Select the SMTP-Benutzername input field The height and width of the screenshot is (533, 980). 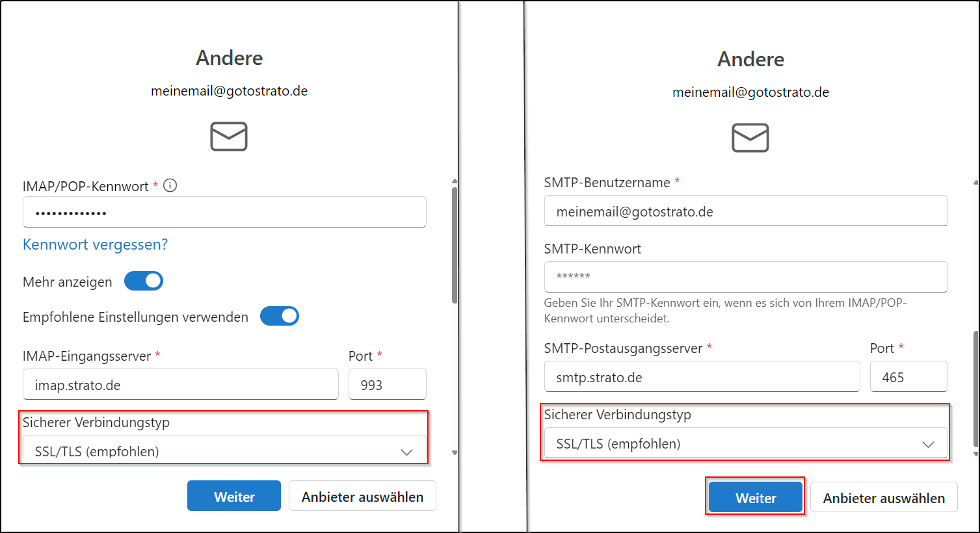(x=745, y=211)
